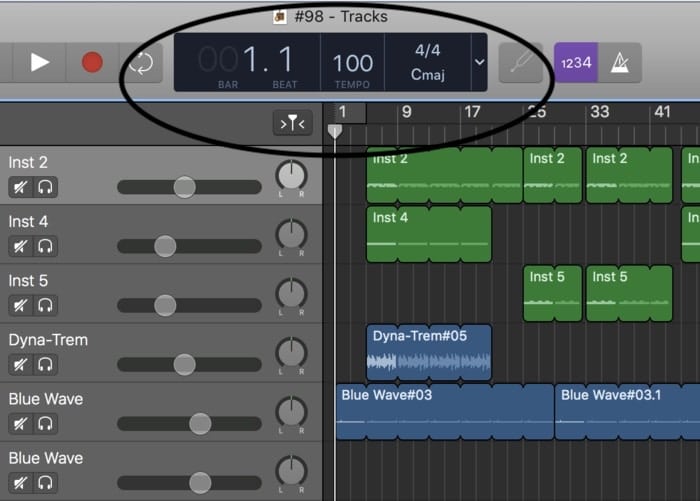
Task: Click the Inst 2 volume slider knob
Action: (184, 187)
